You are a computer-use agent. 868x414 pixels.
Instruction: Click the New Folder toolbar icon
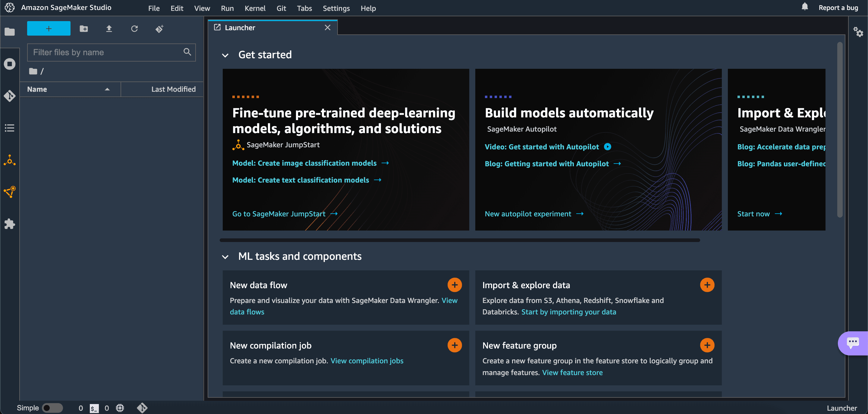pyautogui.click(x=83, y=29)
